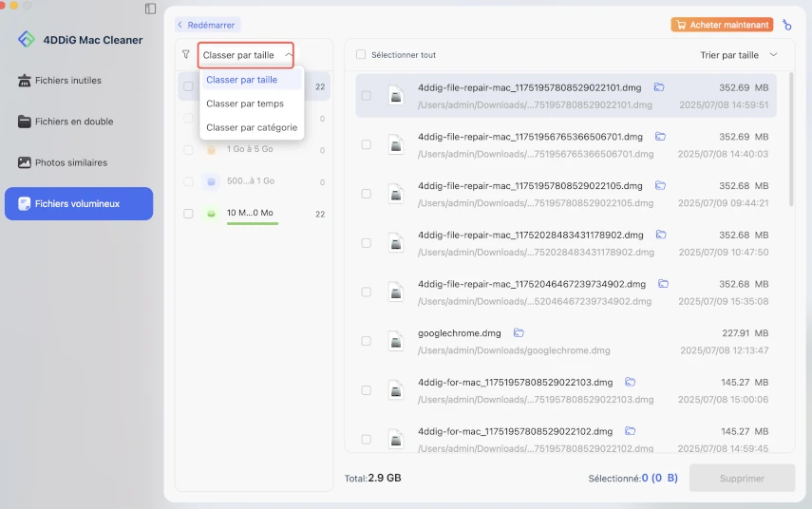Viewport: 812px width, 509px height.
Task: Select checkbox for 4ddig-file-repair-mac_11751956765366506701.dmg
Action: (x=367, y=144)
